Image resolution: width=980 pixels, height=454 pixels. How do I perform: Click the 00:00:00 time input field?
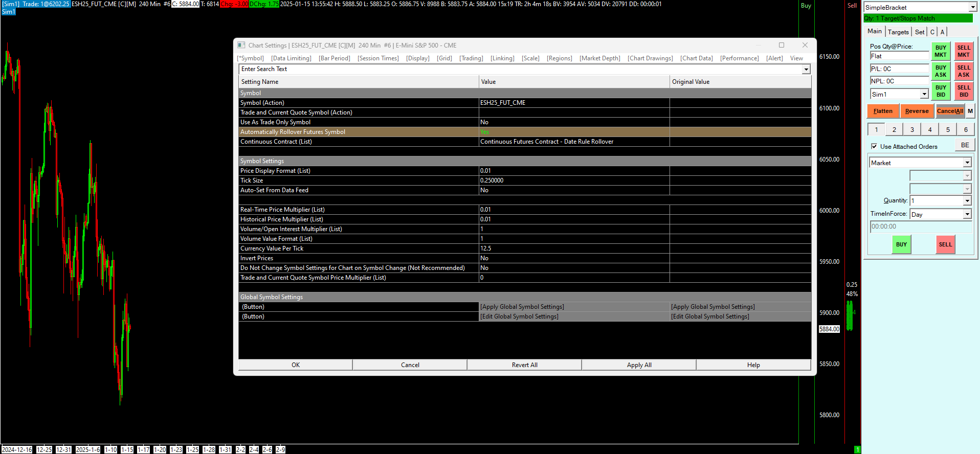point(921,226)
